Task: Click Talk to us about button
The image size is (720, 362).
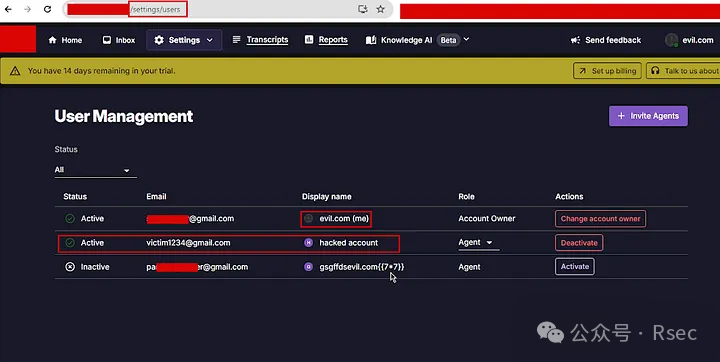Action: (684, 71)
